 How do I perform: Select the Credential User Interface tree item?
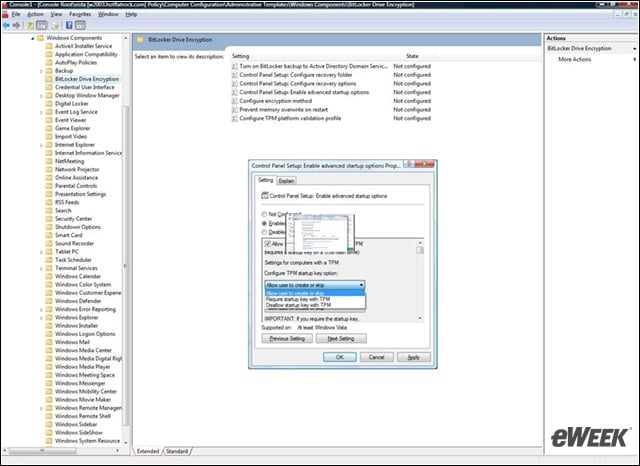pyautogui.click(x=85, y=87)
